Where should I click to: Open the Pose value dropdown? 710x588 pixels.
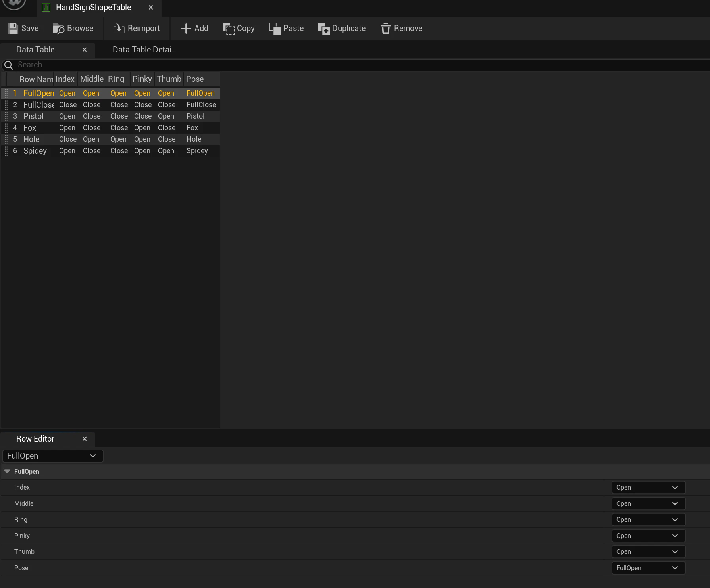point(648,568)
